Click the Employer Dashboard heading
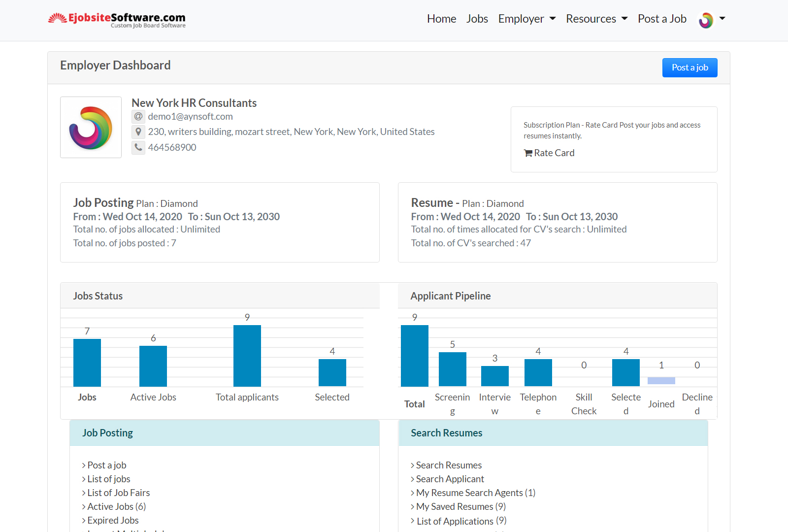This screenshot has height=532, width=788. [x=115, y=66]
